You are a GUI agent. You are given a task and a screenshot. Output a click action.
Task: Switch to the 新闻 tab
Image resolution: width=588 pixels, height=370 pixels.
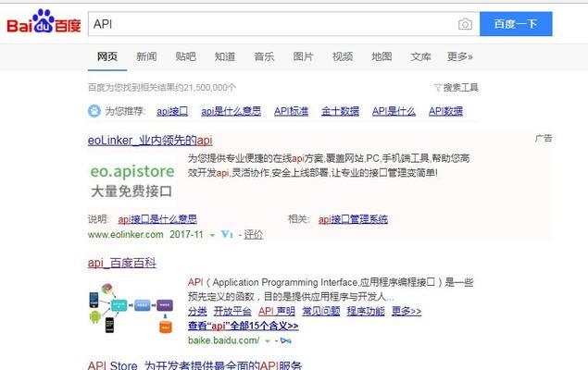pos(146,56)
